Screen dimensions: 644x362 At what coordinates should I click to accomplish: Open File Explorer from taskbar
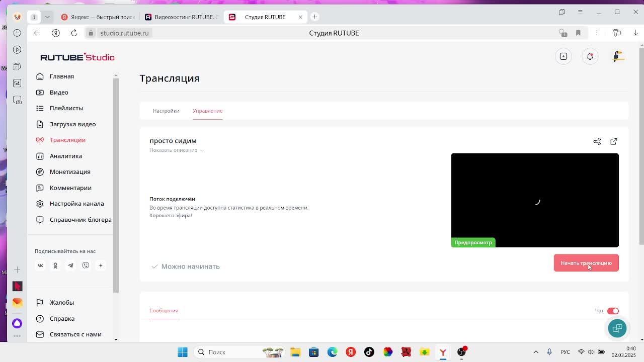295,352
